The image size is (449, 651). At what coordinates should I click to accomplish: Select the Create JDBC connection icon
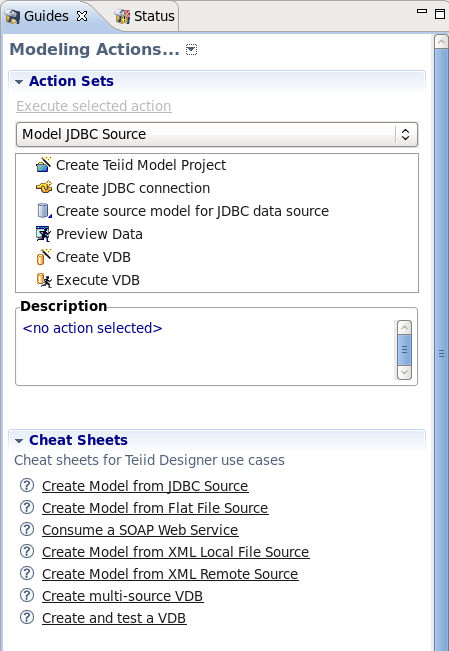tap(44, 188)
